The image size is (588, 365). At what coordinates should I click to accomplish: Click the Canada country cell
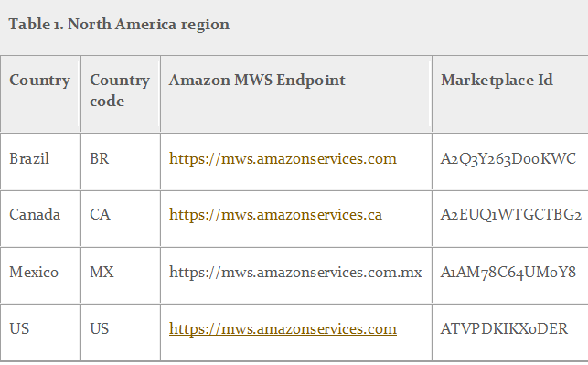pos(35,215)
